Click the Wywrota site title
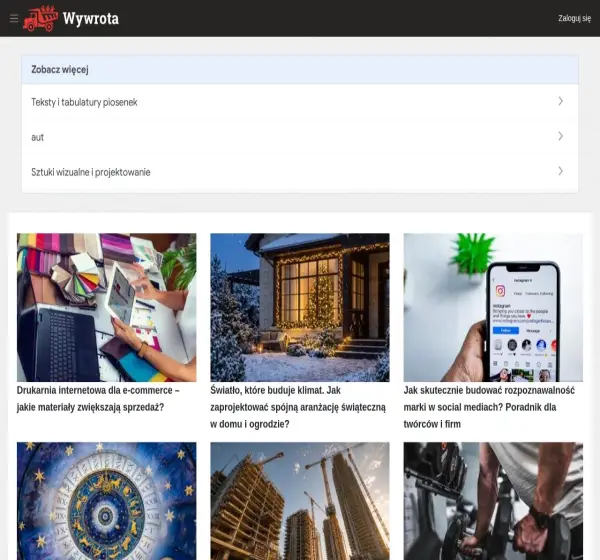 [91, 18]
